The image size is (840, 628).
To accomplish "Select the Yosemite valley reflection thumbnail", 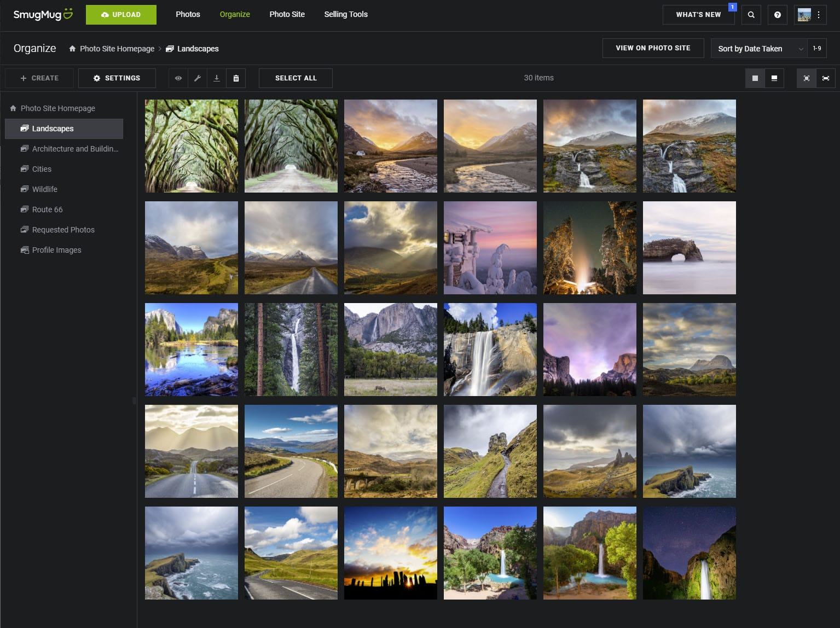I will coord(191,349).
